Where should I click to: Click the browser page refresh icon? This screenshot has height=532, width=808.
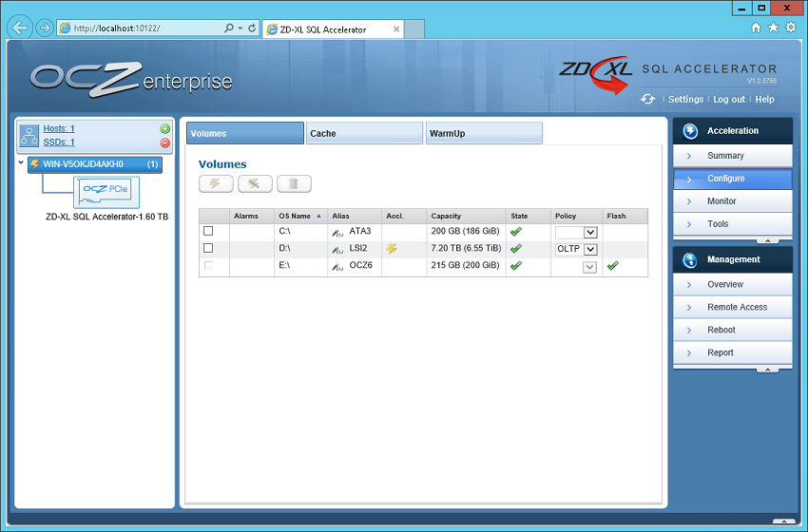click(252, 28)
